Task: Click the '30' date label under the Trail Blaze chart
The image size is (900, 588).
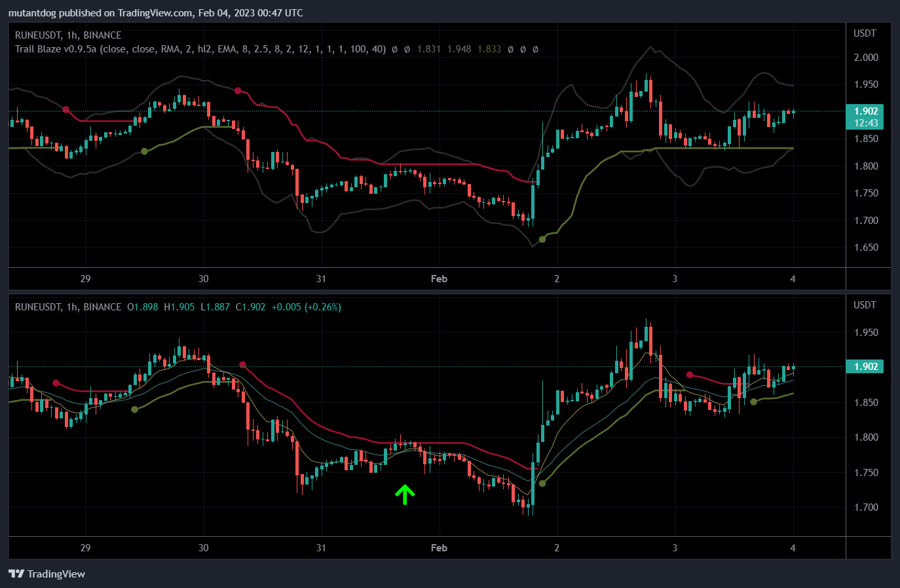Action: 203,279
